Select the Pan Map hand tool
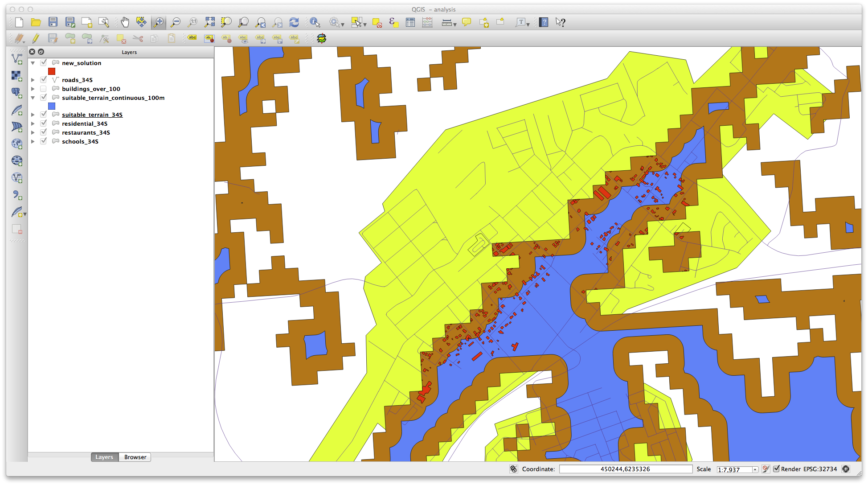 (x=125, y=22)
